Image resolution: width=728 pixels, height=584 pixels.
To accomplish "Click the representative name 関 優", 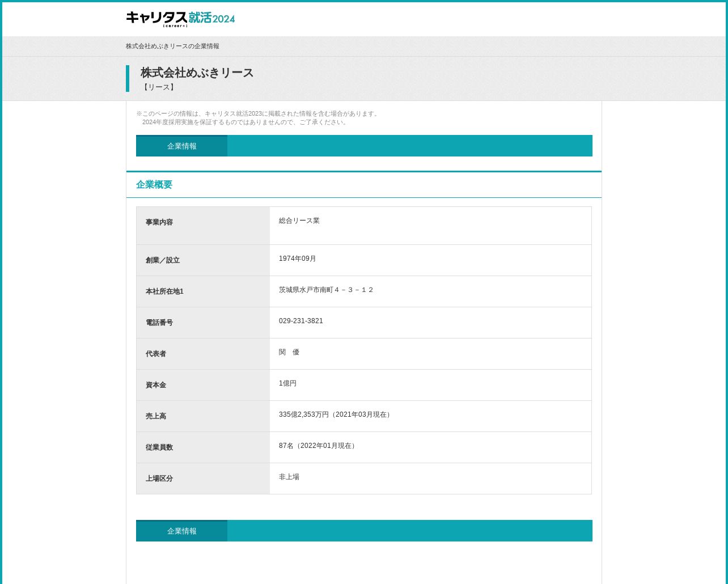I will pos(289,352).
